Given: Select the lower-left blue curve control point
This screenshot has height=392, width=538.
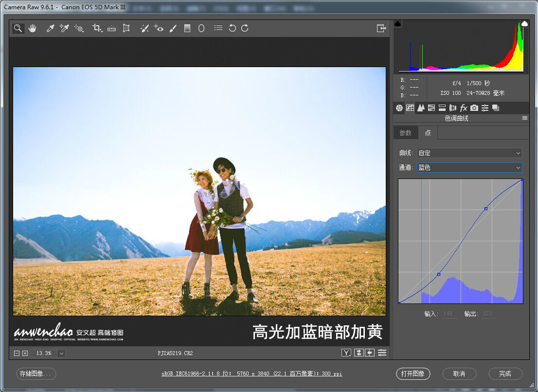Looking at the screenshot, I should [438, 274].
